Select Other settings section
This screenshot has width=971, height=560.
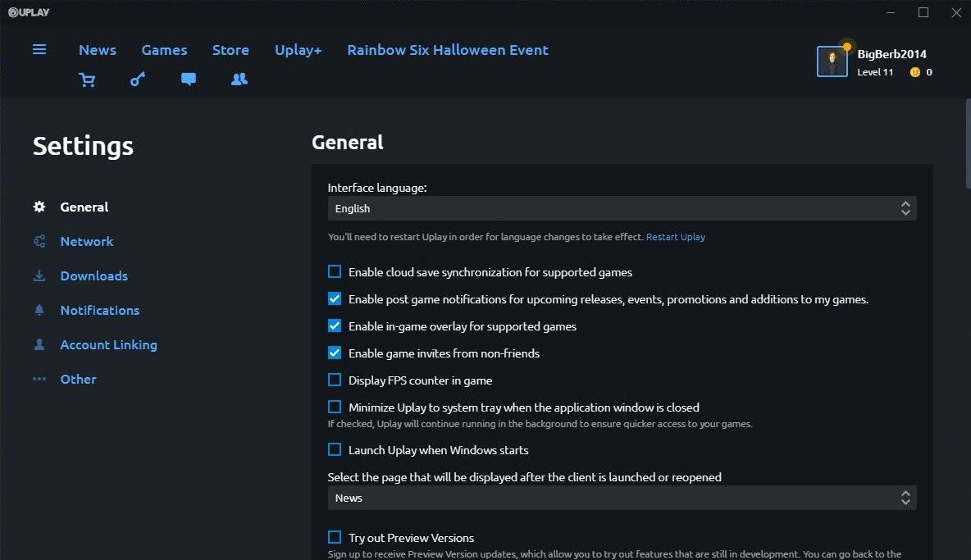coord(78,379)
